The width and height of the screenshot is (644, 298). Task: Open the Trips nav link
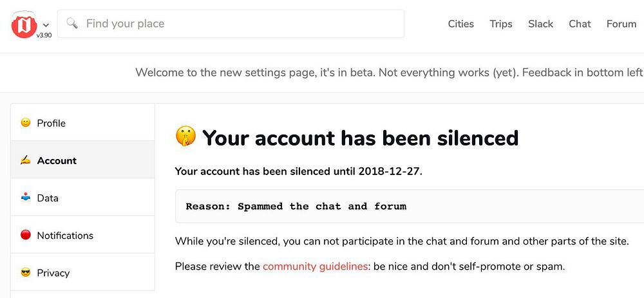(x=500, y=24)
